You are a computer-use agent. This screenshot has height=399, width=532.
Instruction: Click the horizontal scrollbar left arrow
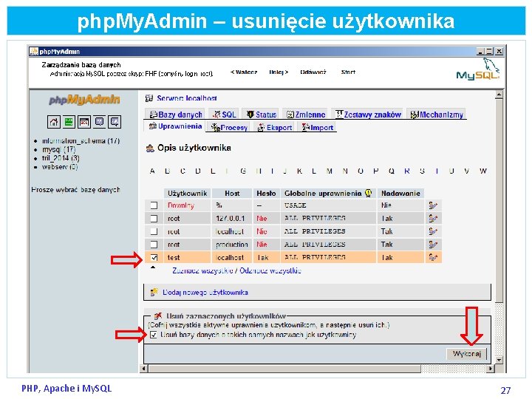pyautogui.click(x=144, y=368)
